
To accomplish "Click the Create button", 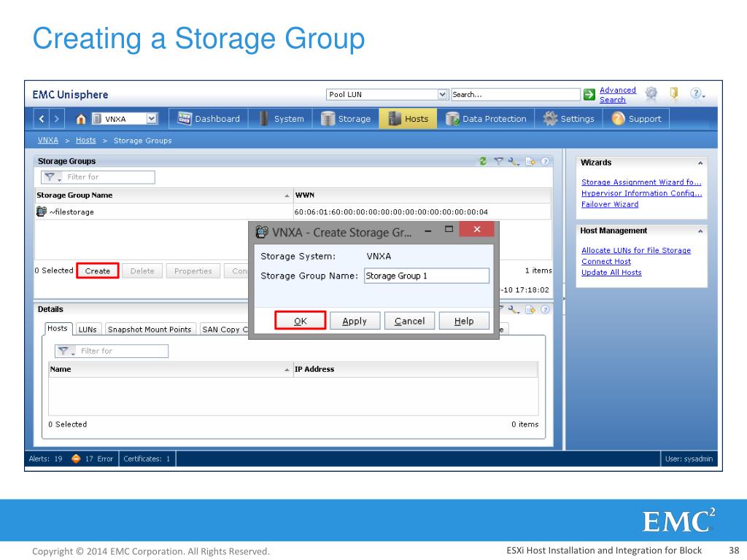I will pos(97,271).
